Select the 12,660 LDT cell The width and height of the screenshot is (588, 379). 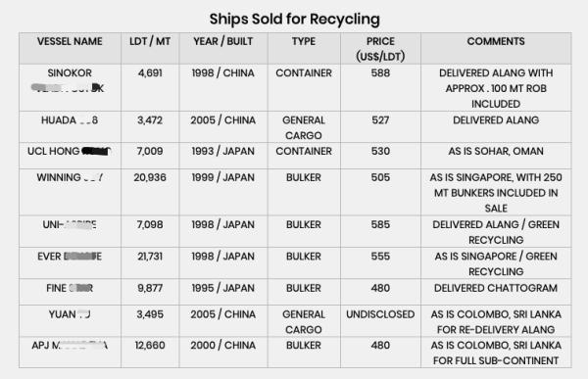[x=150, y=352]
